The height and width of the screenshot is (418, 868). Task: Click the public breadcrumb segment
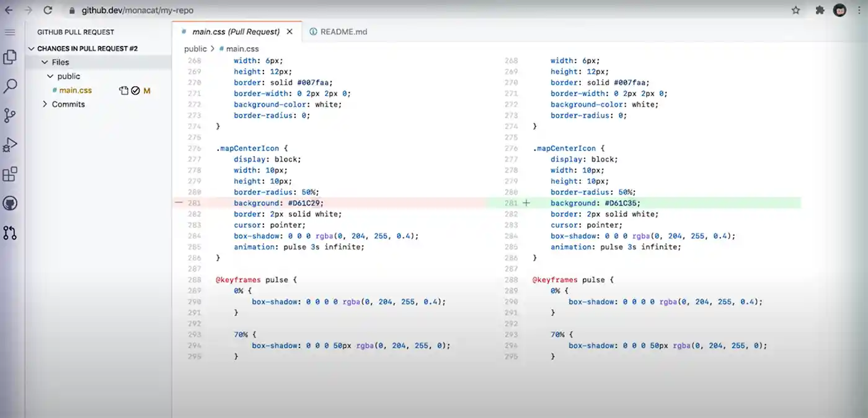[195, 48]
